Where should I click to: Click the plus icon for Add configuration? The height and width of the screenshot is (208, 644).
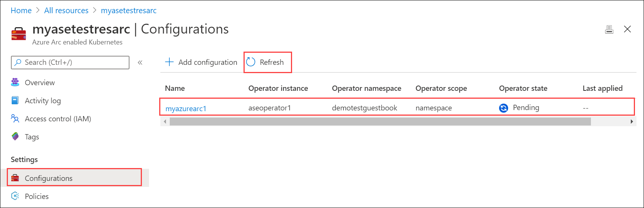click(169, 62)
